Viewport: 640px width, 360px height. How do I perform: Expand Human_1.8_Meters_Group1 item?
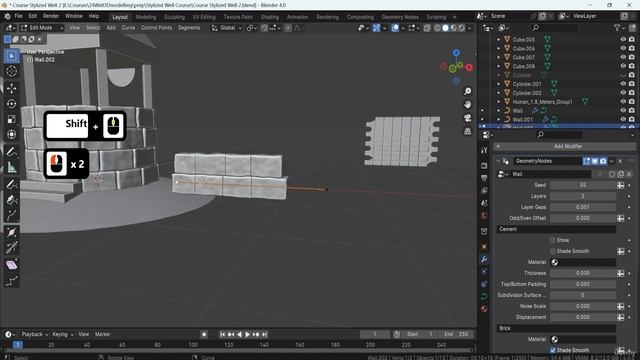pyautogui.click(x=498, y=102)
